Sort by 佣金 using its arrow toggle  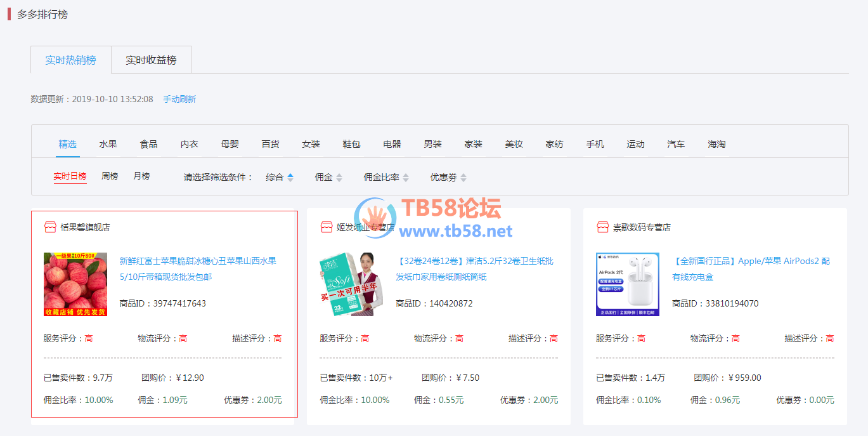339,178
